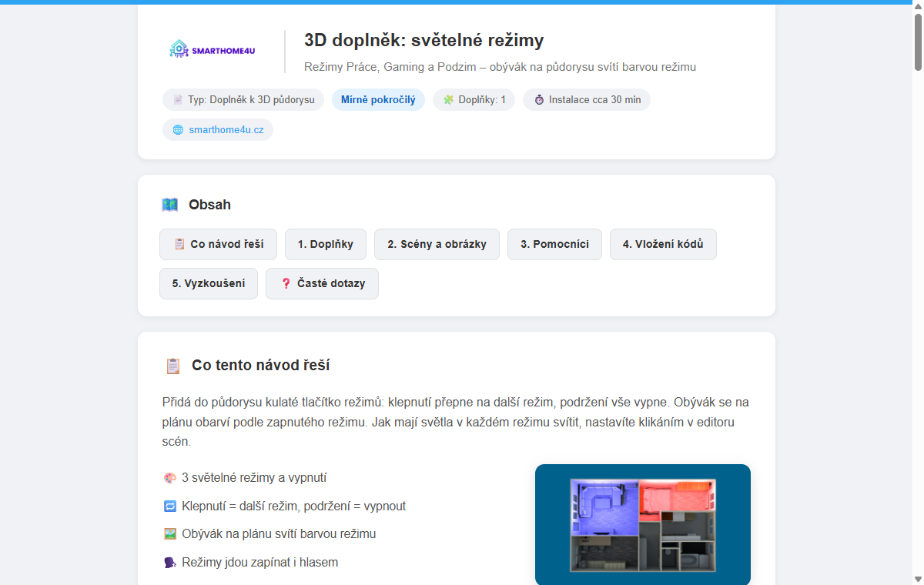Navigate to 3. Pomocníci section
This screenshot has width=924, height=585.
554,244
